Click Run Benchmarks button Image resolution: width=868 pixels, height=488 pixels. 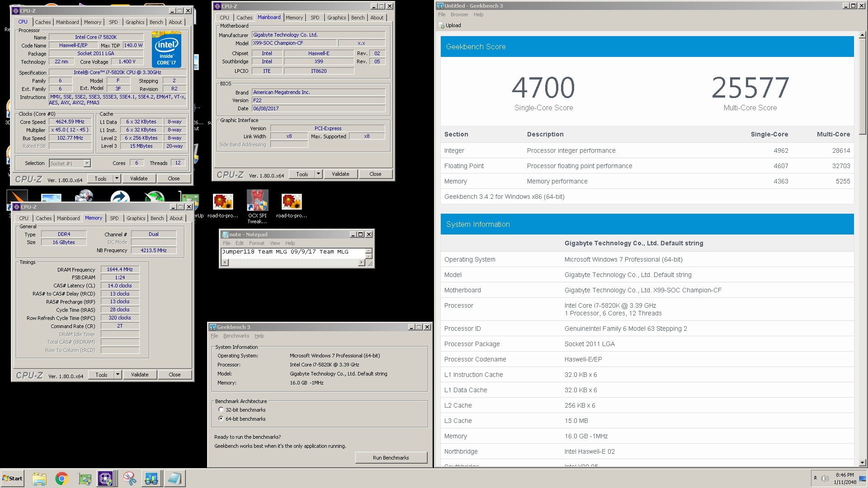391,458
